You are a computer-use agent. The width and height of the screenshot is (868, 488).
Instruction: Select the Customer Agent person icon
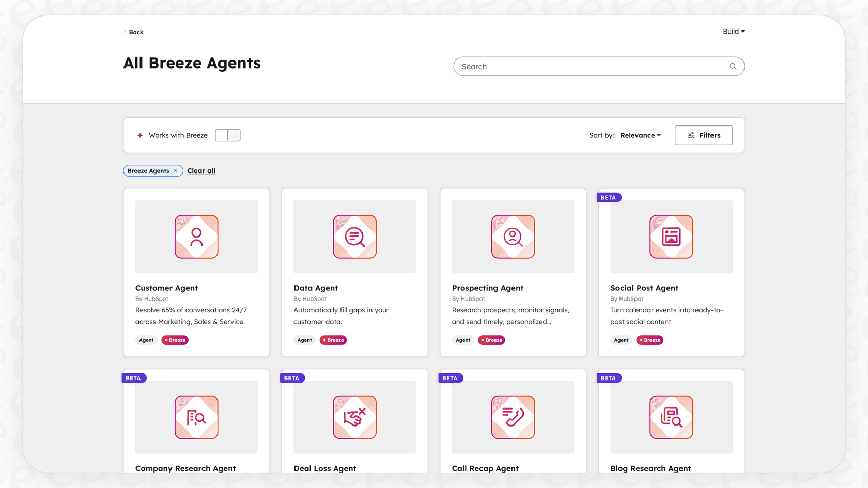(x=196, y=237)
